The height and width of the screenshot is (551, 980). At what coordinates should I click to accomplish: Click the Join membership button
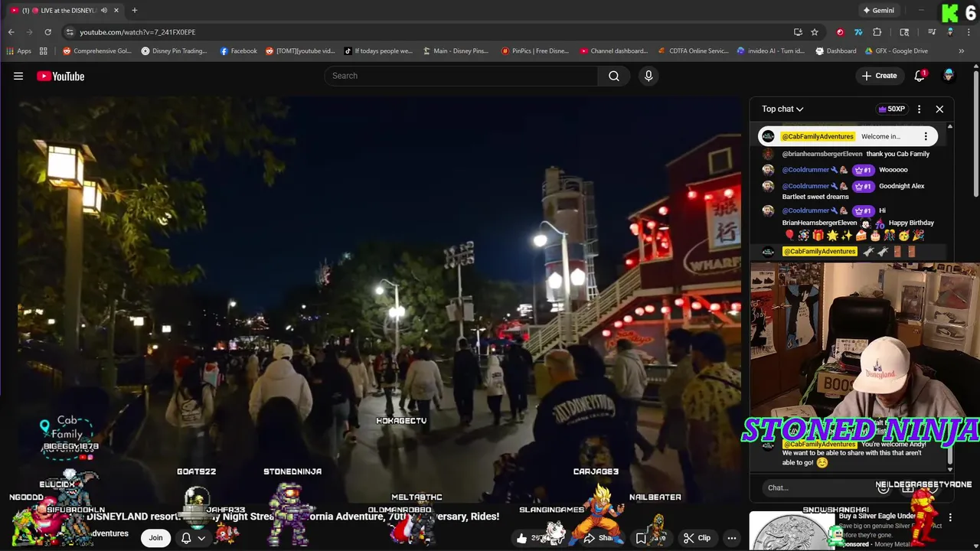click(x=155, y=538)
